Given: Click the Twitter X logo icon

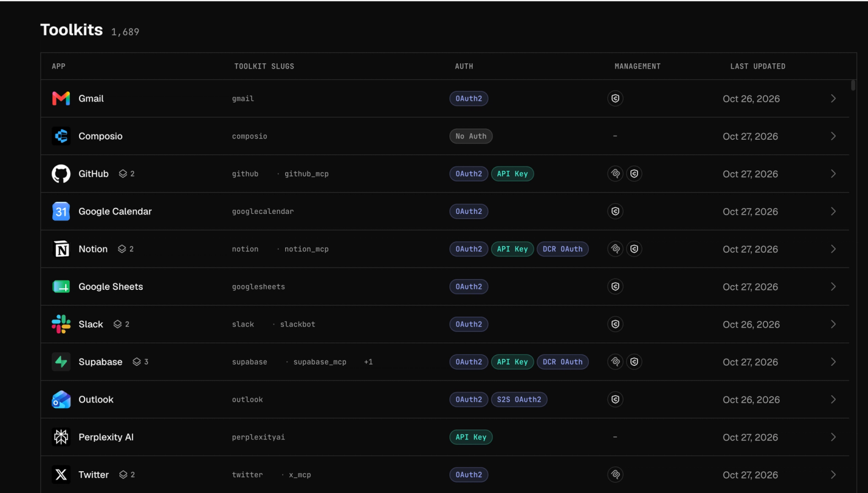Looking at the screenshot, I should pyautogui.click(x=61, y=475).
